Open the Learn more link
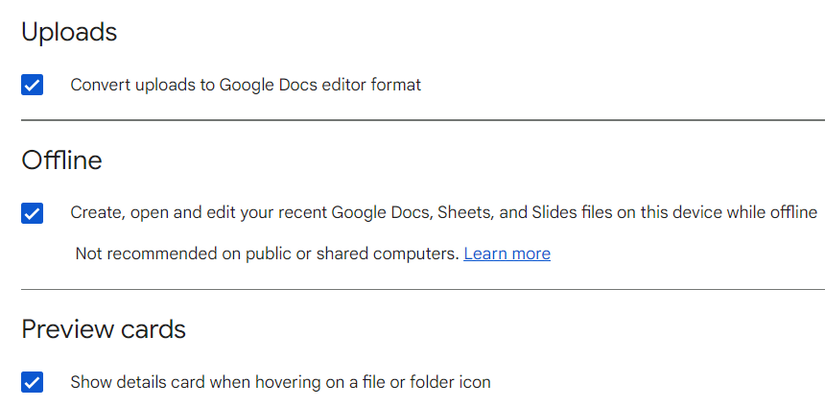825x413 pixels. click(x=507, y=254)
